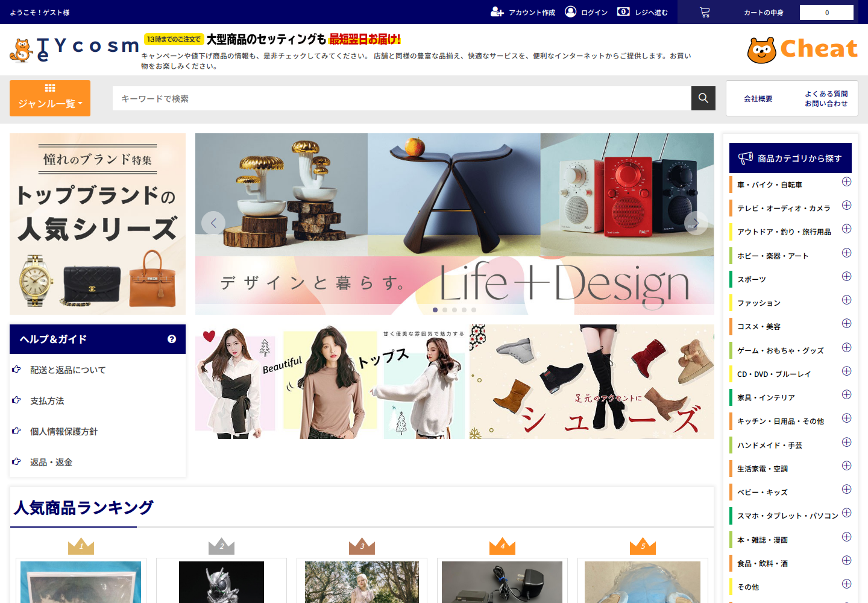Open 会社概要 company info

[x=758, y=98]
